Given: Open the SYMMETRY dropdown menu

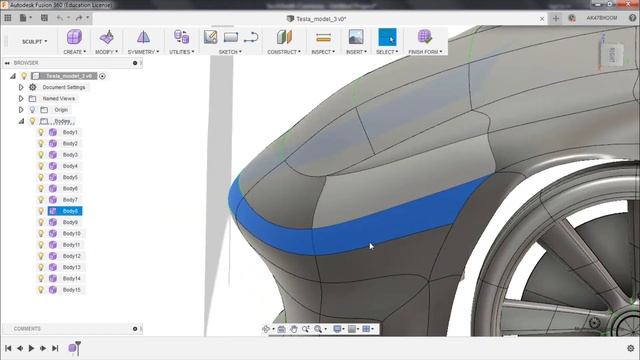Looking at the screenshot, I should click(x=143, y=52).
